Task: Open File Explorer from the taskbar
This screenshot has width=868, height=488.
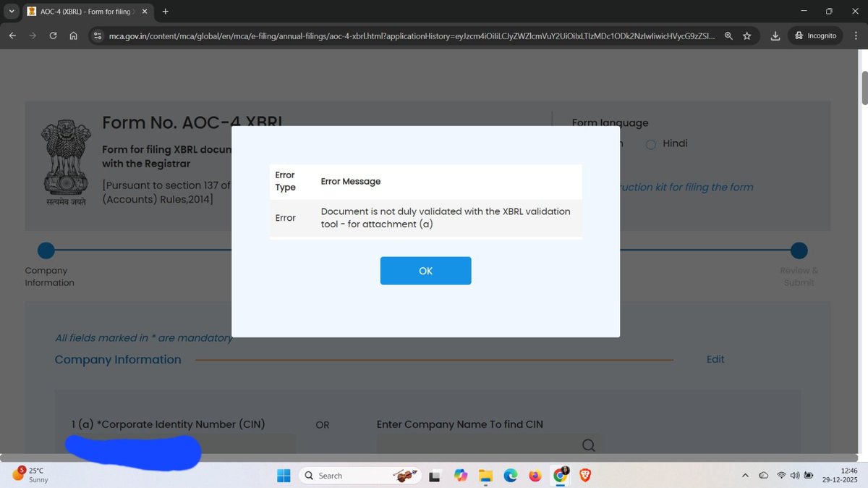Action: click(x=485, y=476)
